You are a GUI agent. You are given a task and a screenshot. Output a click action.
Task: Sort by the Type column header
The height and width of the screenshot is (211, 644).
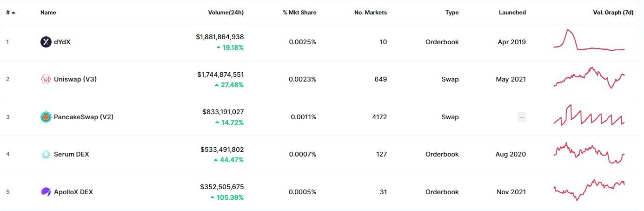point(452,13)
